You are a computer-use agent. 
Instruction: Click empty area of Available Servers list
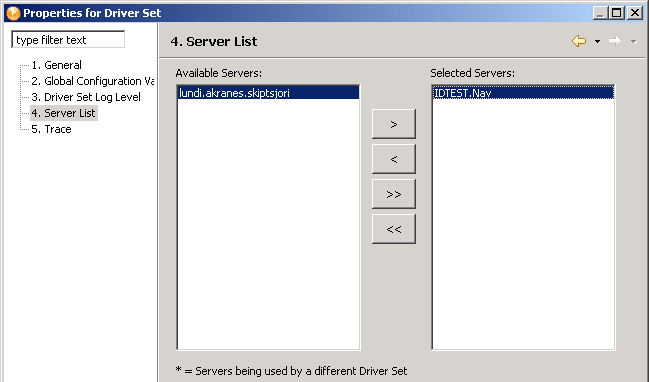[268, 223]
